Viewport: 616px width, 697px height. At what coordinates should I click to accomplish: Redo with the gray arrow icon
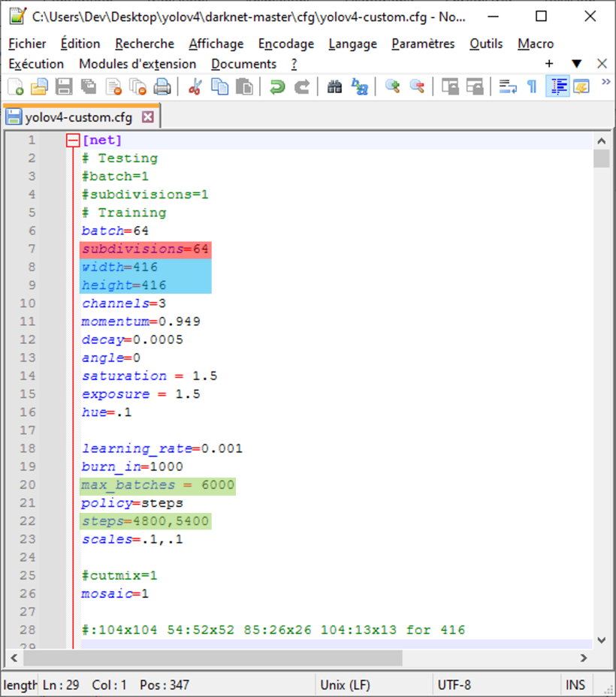302,86
